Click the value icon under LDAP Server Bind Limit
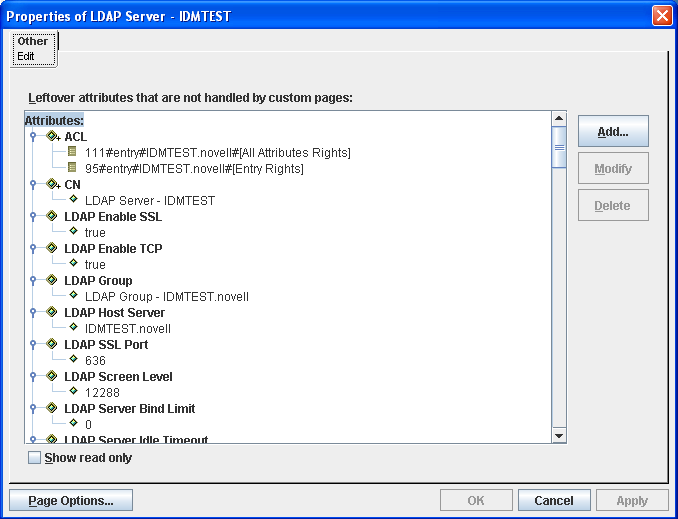Image resolution: width=678 pixels, height=519 pixels. point(74,423)
